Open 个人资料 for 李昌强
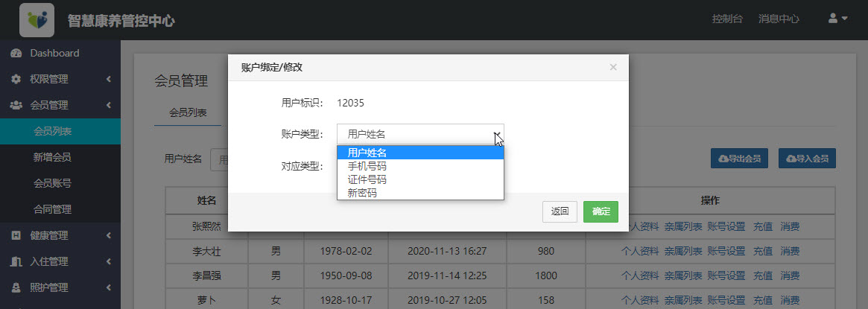Screen dimensions: 868x309 tap(639, 275)
